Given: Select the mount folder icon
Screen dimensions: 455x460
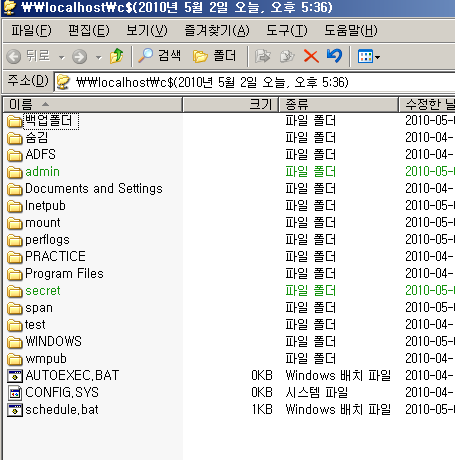Looking at the screenshot, I should point(15,223).
